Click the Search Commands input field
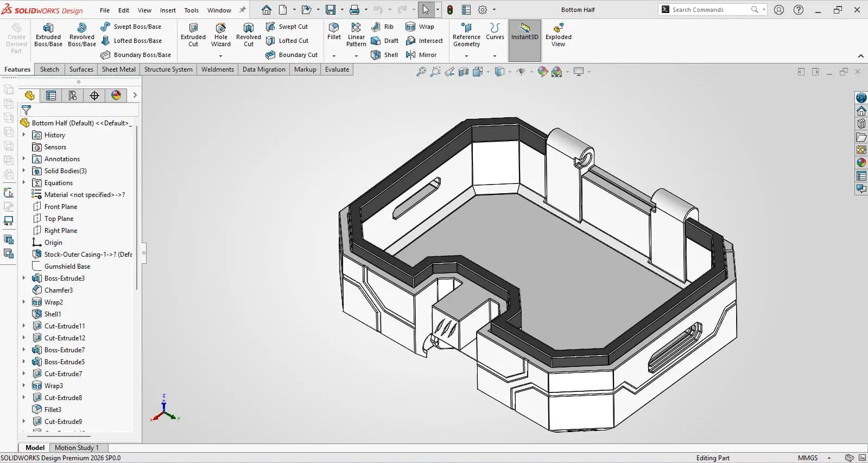This screenshot has height=463, width=868. (x=710, y=10)
